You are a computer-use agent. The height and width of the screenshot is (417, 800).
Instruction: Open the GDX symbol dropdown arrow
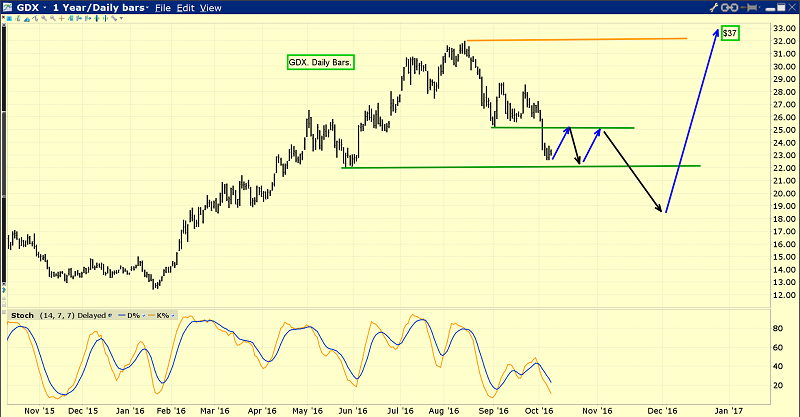(45, 8)
